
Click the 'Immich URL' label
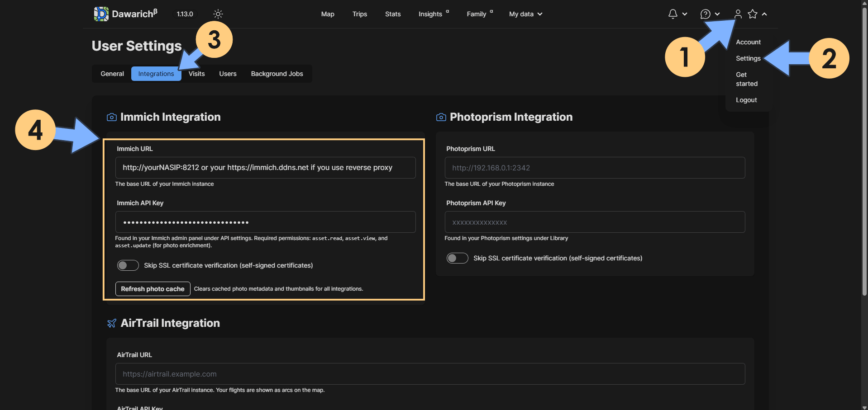point(135,149)
